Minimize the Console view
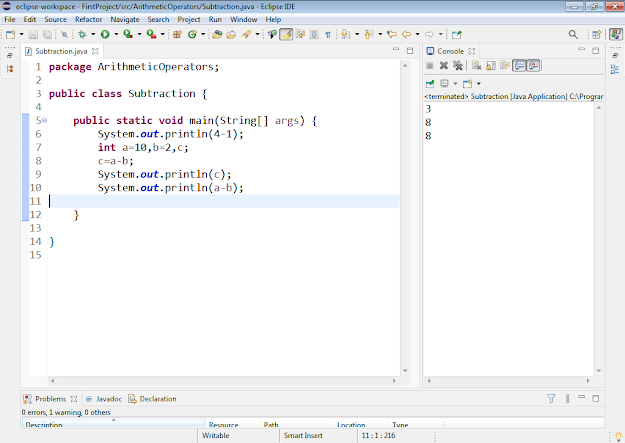This screenshot has width=625, height=443. coord(582,49)
